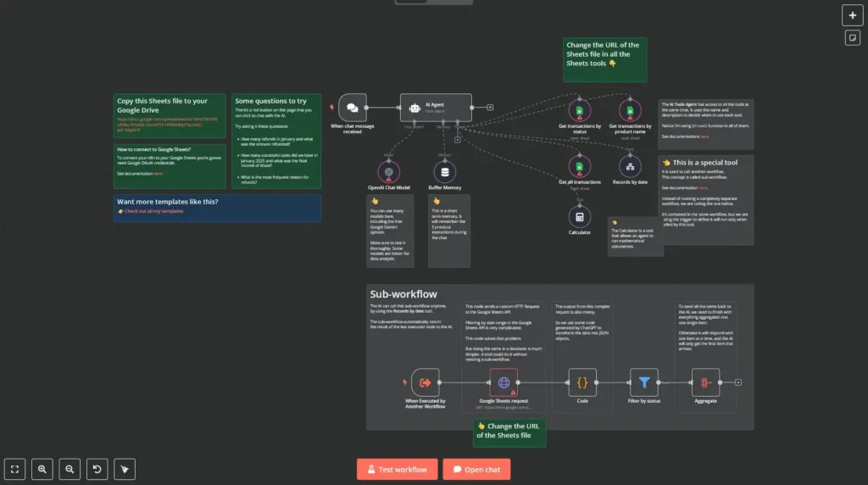Fit the workflow to view
The height and width of the screenshot is (485, 868).
pos(14,469)
